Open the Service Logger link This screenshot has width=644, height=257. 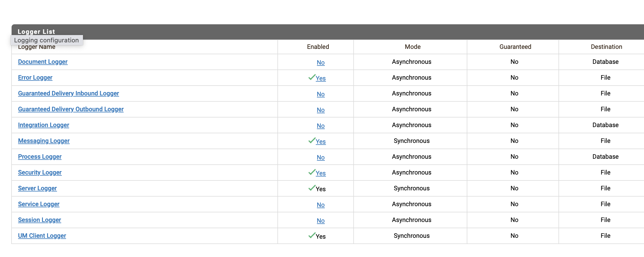[x=39, y=204]
